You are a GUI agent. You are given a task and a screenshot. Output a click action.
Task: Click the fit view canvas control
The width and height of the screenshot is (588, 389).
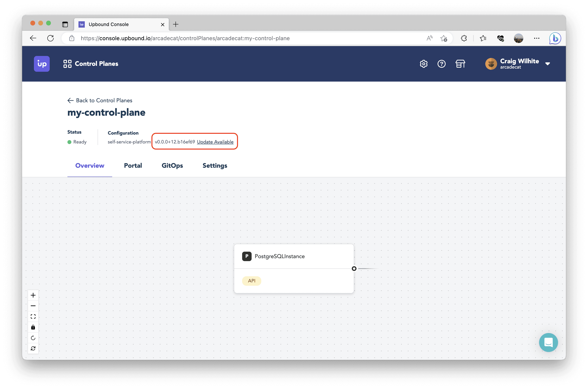(x=33, y=316)
